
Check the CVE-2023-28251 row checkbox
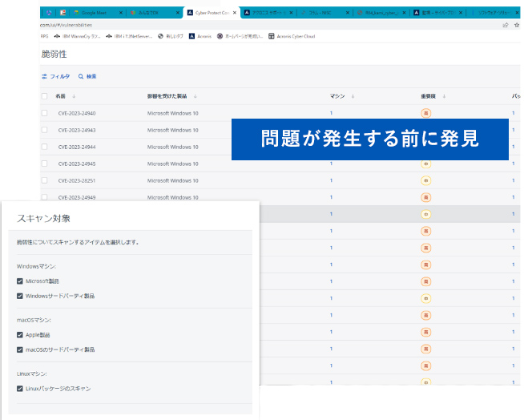coord(44,180)
